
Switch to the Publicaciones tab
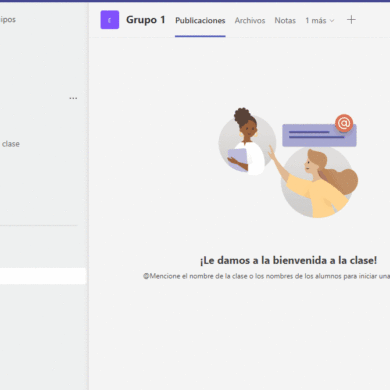click(x=200, y=21)
